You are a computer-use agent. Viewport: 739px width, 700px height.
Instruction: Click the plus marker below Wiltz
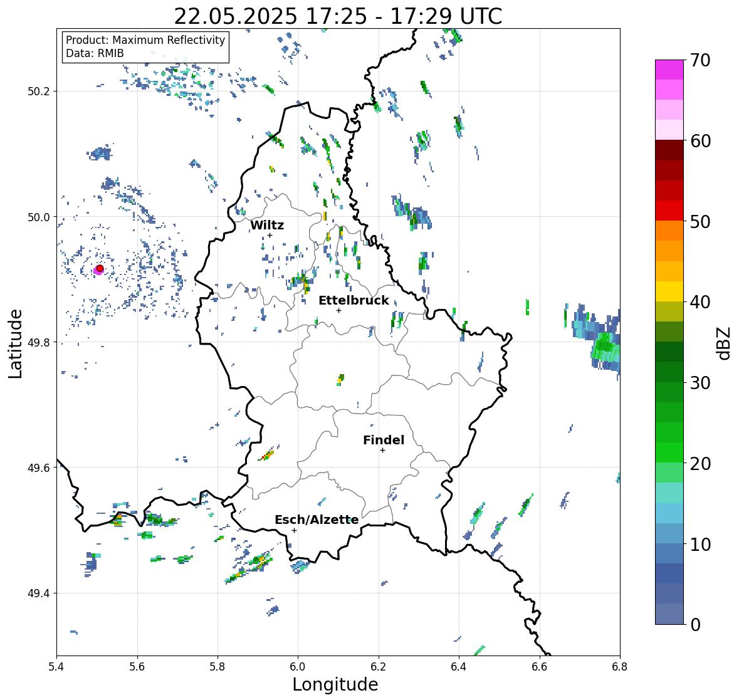tap(270, 235)
